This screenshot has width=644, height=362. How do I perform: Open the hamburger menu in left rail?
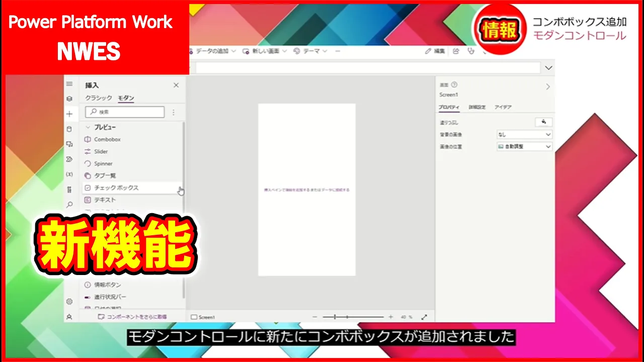[69, 84]
